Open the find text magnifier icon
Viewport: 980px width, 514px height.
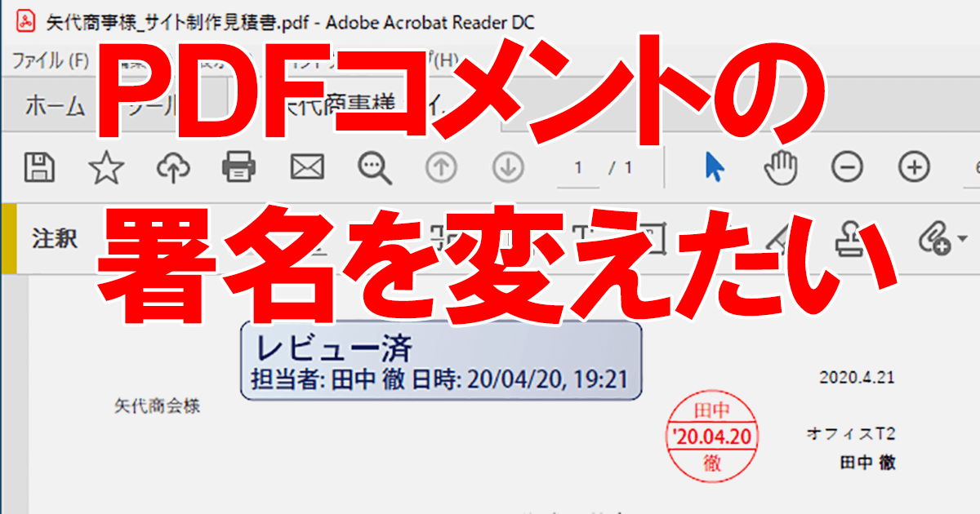pyautogui.click(x=375, y=167)
